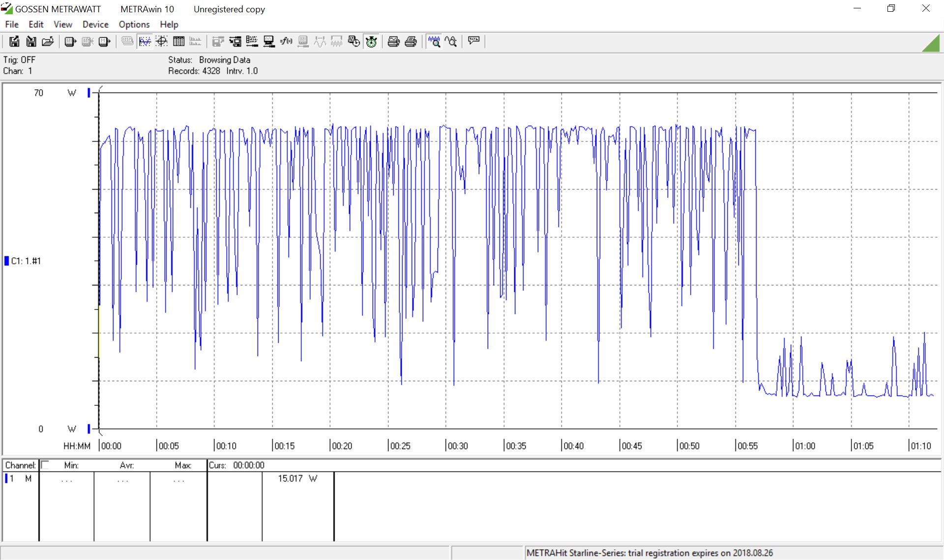944x560 pixels.
Task: Click the open file folder icon
Action: (x=48, y=42)
